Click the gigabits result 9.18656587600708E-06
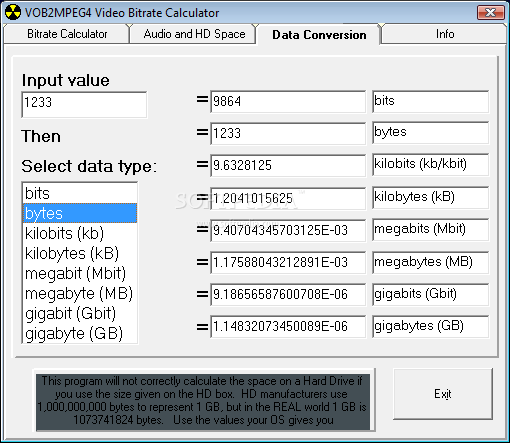 (x=288, y=294)
